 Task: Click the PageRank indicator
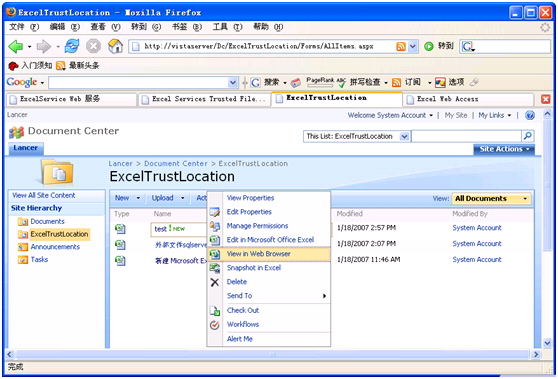320,82
